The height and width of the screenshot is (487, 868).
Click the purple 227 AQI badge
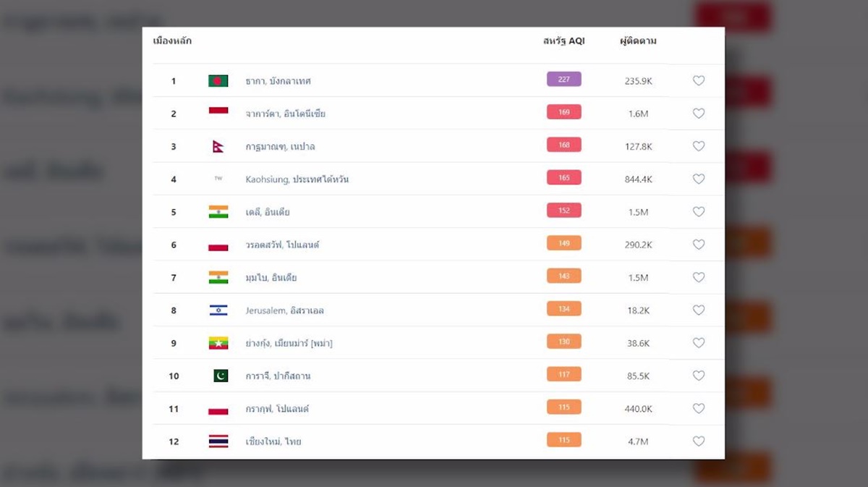[563, 80]
